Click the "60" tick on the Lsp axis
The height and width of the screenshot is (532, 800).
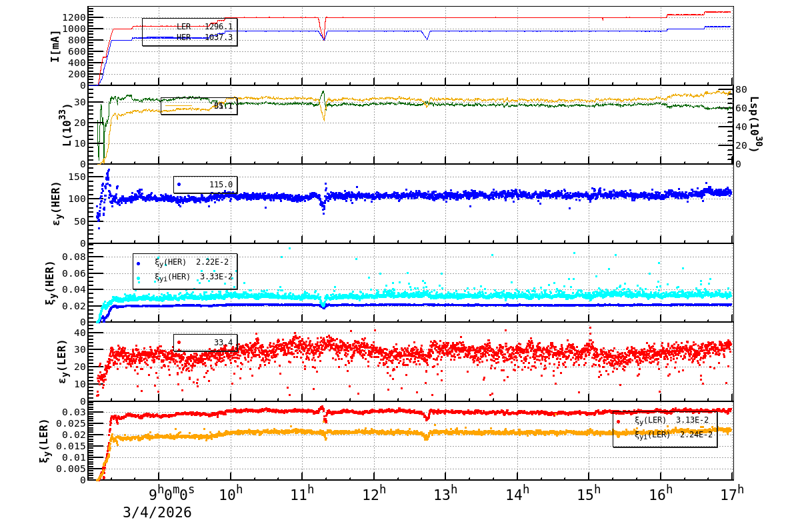pos(741,108)
